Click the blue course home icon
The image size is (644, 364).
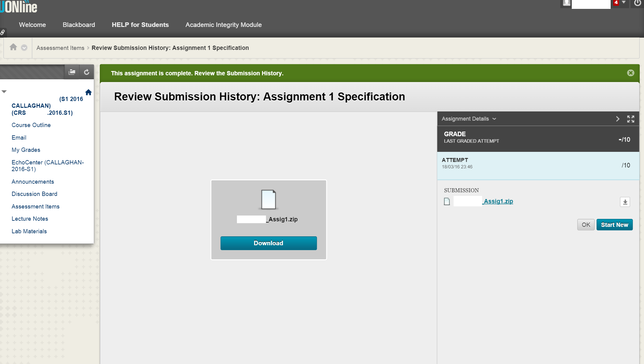point(88,92)
